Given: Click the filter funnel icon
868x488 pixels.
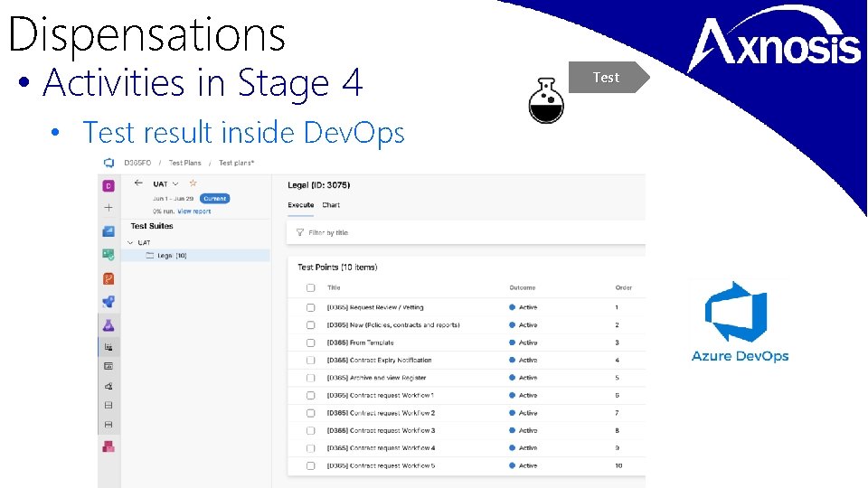Looking at the screenshot, I should click(299, 232).
